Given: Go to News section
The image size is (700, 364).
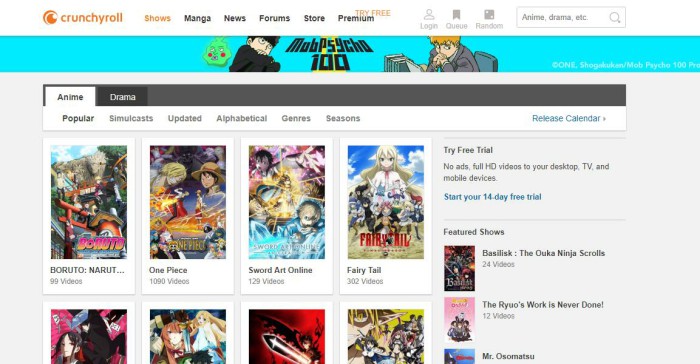Looking at the screenshot, I should tap(235, 18).
